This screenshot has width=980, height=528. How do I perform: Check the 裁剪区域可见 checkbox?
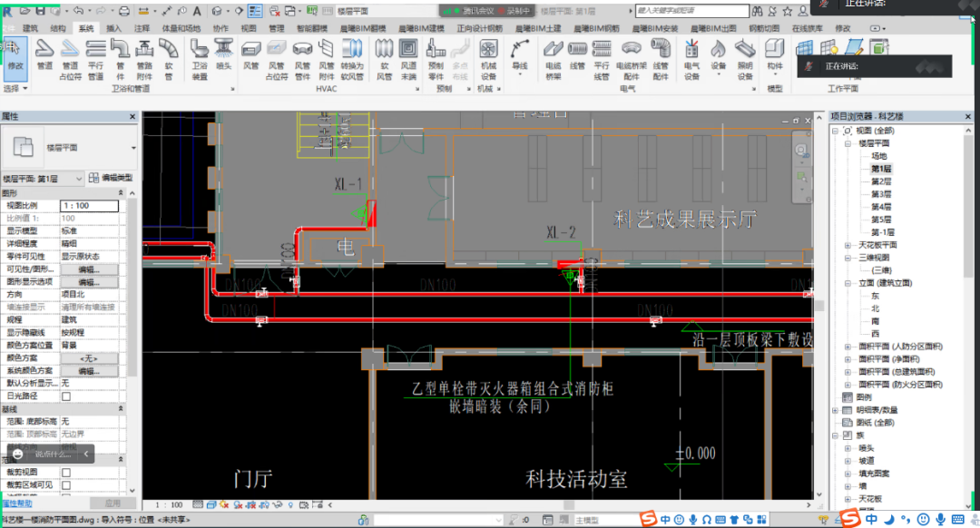[65, 485]
